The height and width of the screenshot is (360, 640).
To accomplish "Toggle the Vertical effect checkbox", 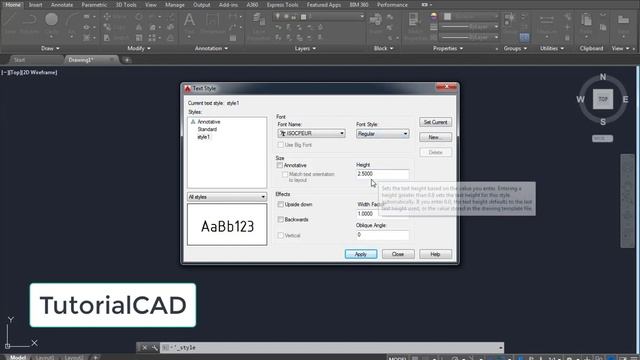I will tap(280, 236).
